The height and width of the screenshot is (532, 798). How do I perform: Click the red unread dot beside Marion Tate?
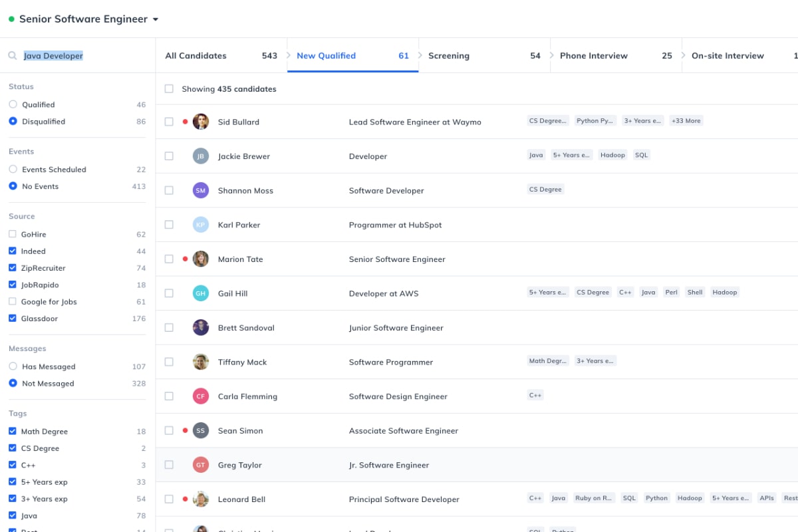click(184, 259)
